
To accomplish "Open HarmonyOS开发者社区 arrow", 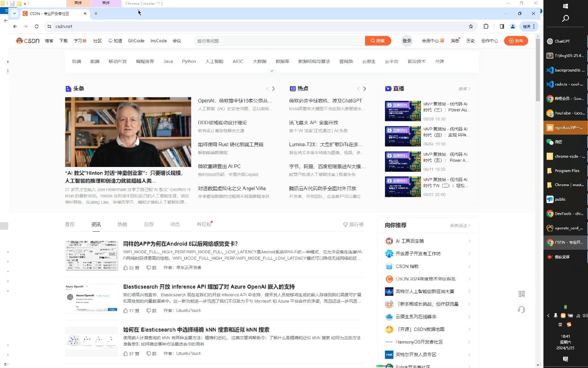I will pos(469,342).
